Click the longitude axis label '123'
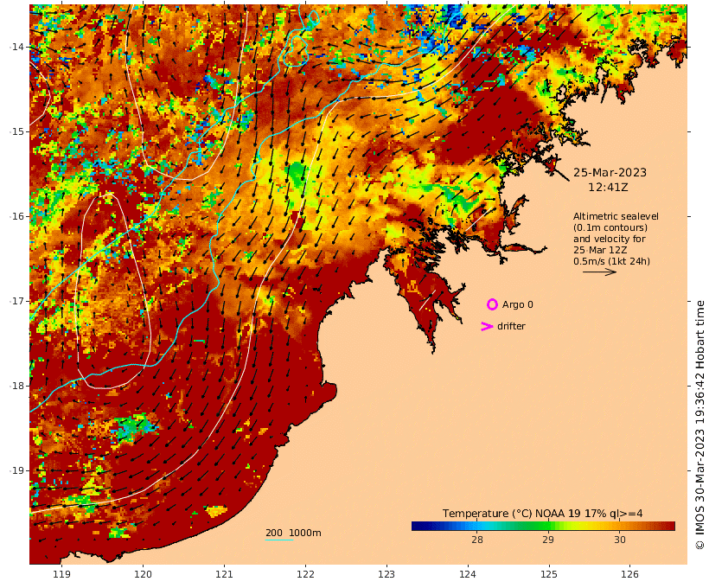 pos(386,574)
